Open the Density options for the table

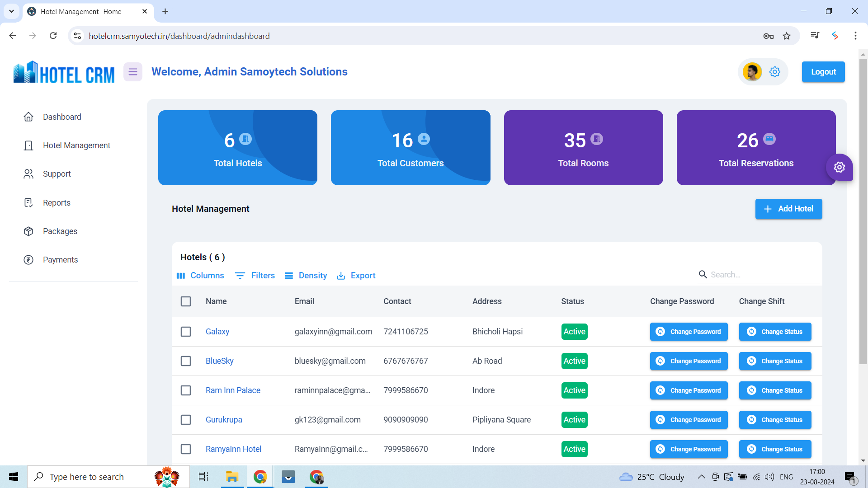click(x=306, y=275)
